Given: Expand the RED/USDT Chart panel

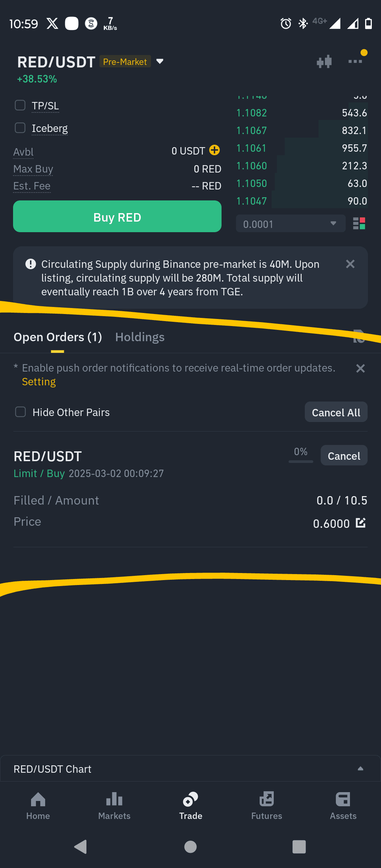Looking at the screenshot, I should pos(190,768).
